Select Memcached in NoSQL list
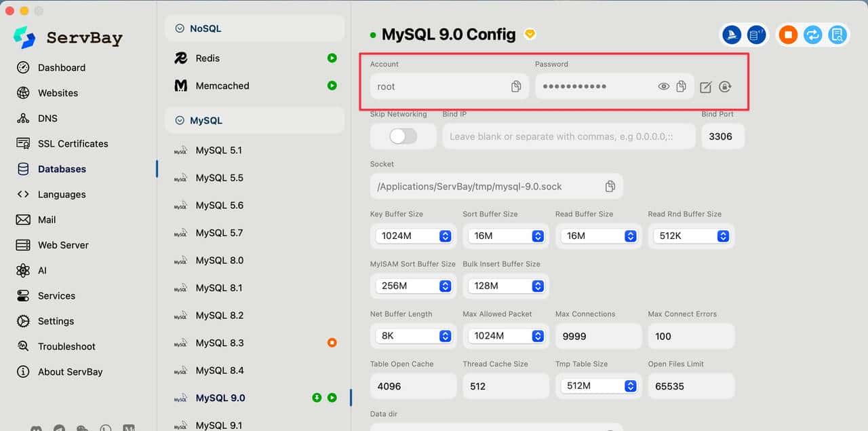Image resolution: width=868 pixels, height=431 pixels. pos(222,86)
